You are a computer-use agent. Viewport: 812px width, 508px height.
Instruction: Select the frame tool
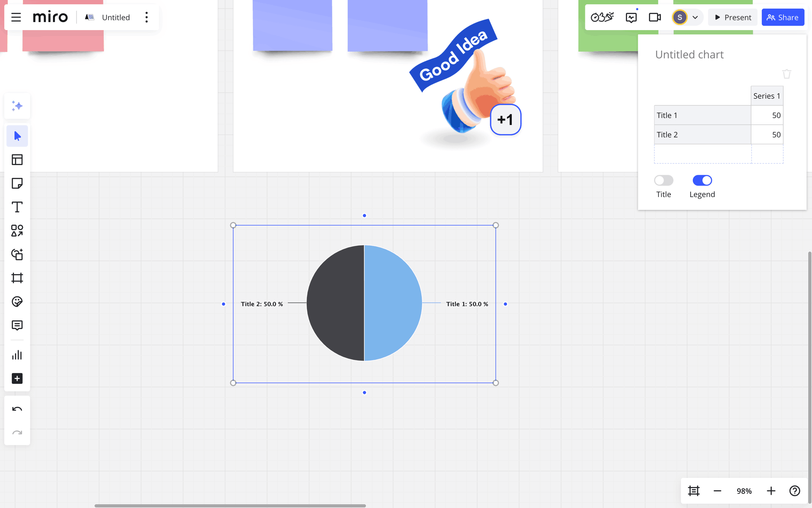coord(17,278)
